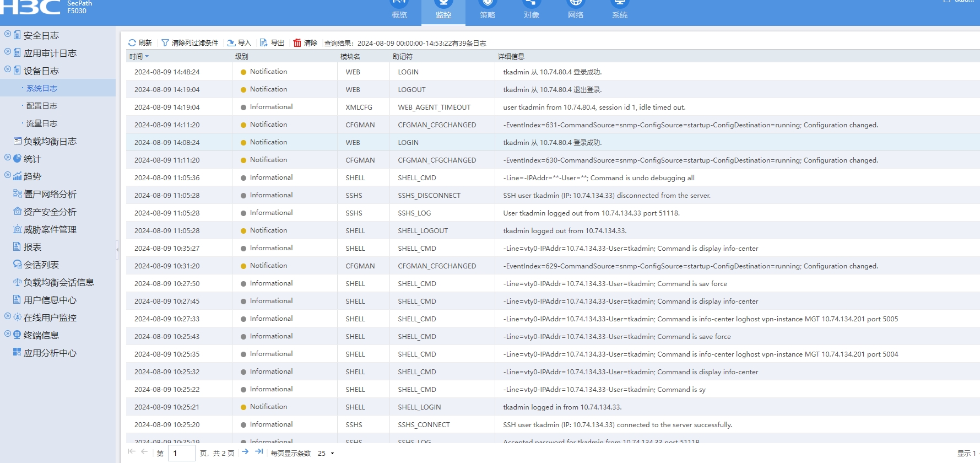
Task: Switch to the 网络 top tab
Action: tap(575, 11)
